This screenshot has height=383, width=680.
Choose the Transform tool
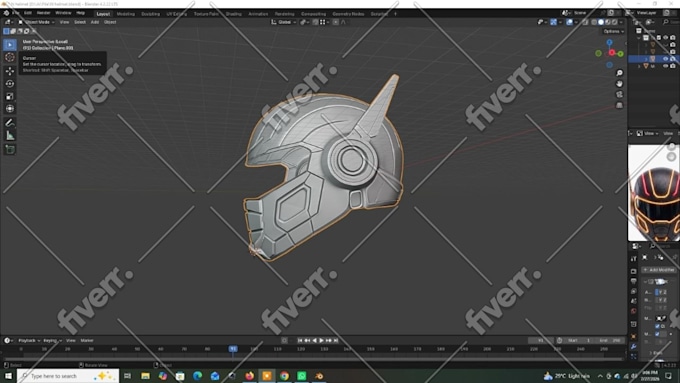coord(10,108)
